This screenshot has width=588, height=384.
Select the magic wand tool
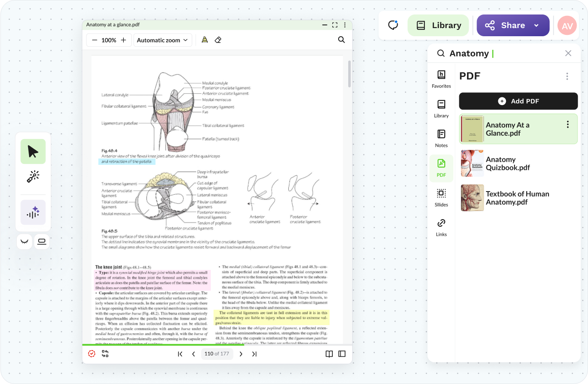tap(33, 177)
